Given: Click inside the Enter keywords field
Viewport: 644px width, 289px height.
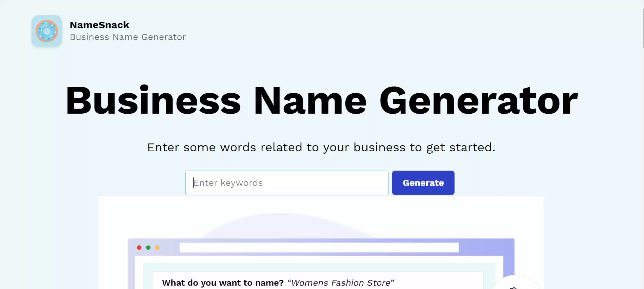Looking at the screenshot, I should [286, 182].
